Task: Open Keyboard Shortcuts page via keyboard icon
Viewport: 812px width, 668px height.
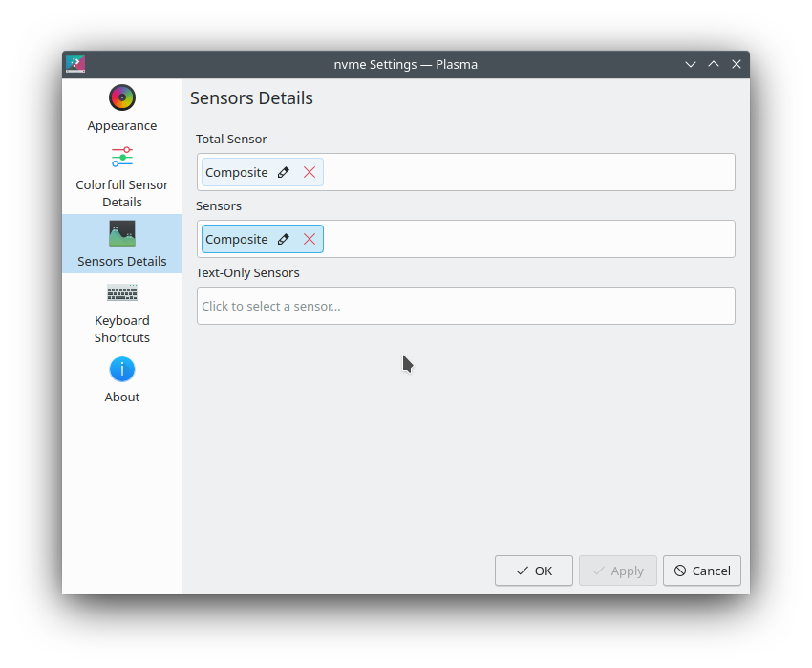Action: click(x=122, y=292)
